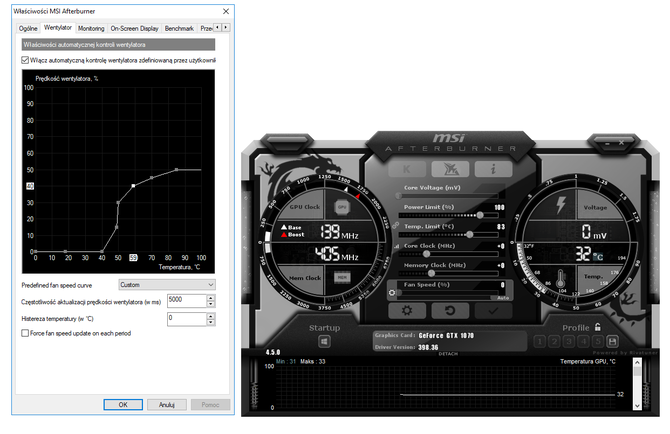670x434 pixels.
Task: Click the MEM chip icon in clock gauge
Action: [x=342, y=277]
